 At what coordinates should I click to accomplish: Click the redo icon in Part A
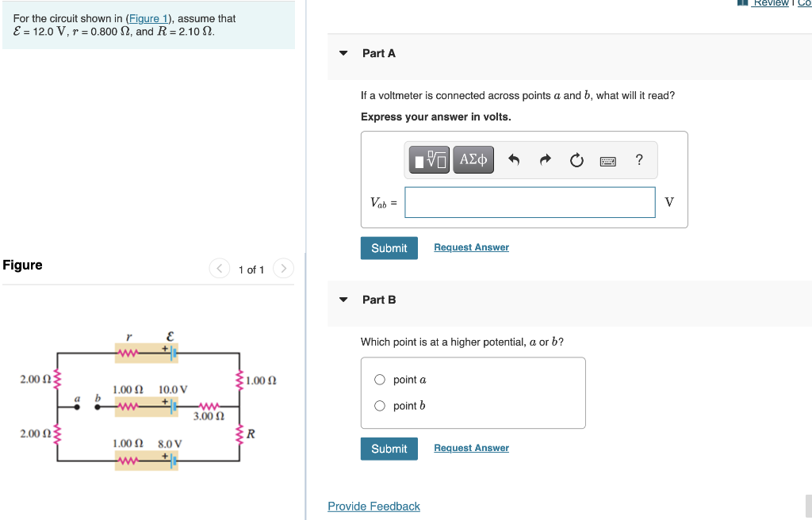coord(545,159)
